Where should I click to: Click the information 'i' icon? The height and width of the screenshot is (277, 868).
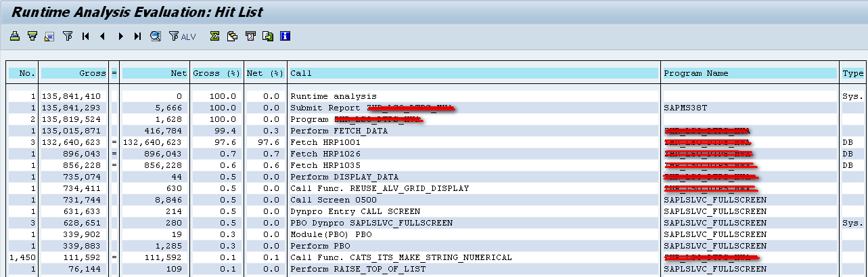[285, 37]
